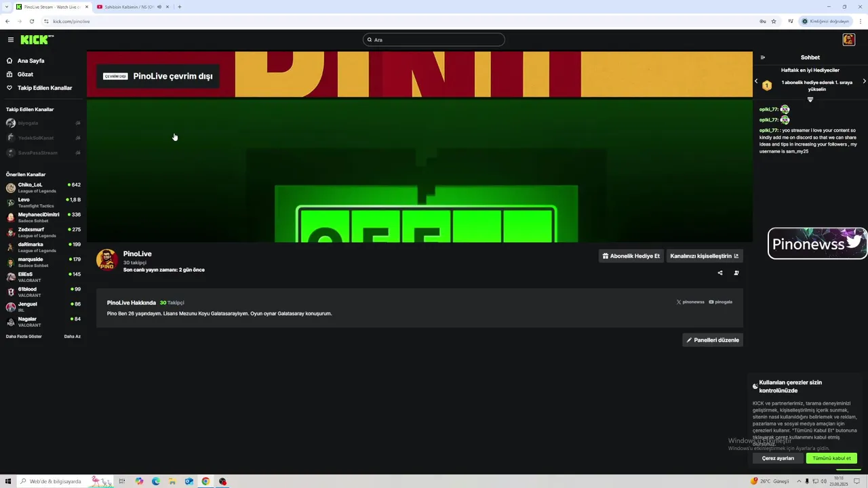The width and height of the screenshot is (868, 488).
Task: Open Outlook from taskbar
Action: pos(189,481)
